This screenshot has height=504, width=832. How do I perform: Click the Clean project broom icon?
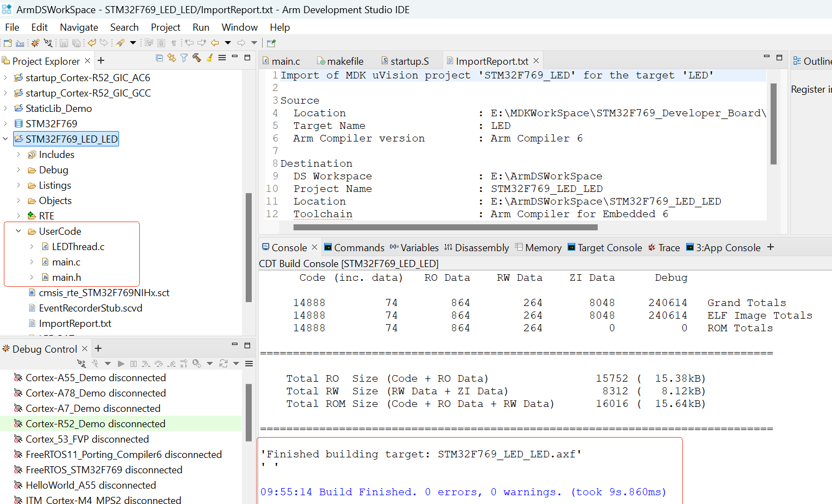[210, 58]
